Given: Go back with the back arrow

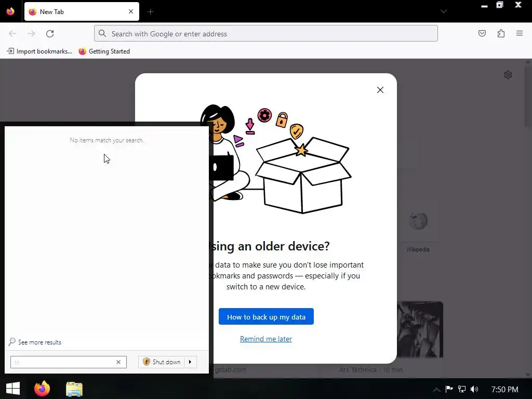Looking at the screenshot, I should pos(12,34).
